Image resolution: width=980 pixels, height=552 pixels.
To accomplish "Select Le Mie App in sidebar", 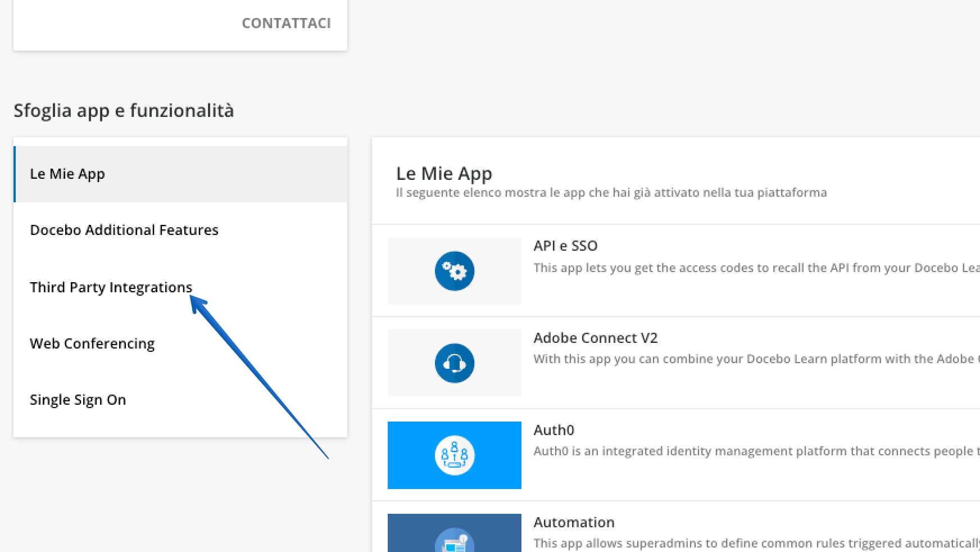I will [x=67, y=174].
